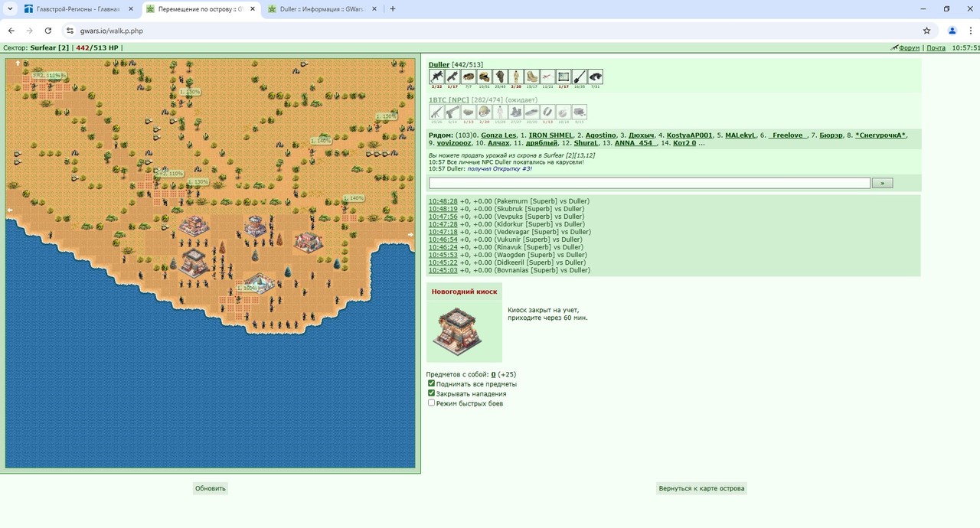Image resolution: width=980 pixels, height=528 pixels.
Task: Click Duller's first rifle weapon icon
Action: click(x=436, y=77)
